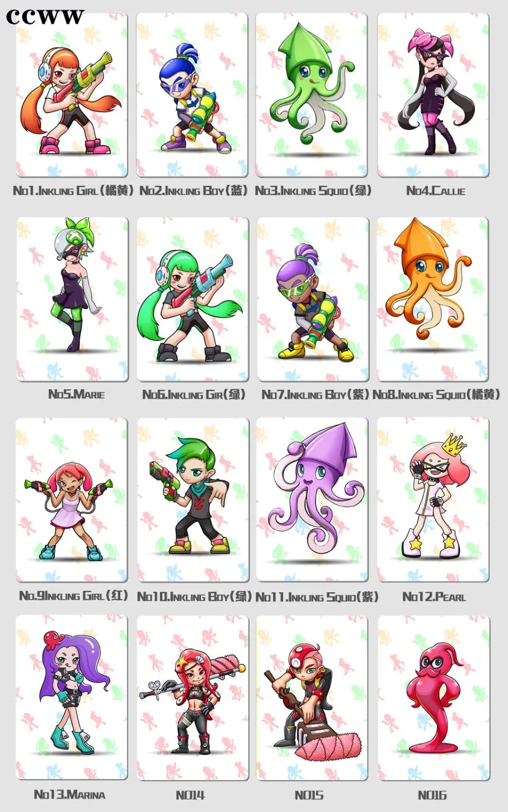Click the No2 blue Inkling Boy card
508x812 pixels.
click(x=192, y=95)
